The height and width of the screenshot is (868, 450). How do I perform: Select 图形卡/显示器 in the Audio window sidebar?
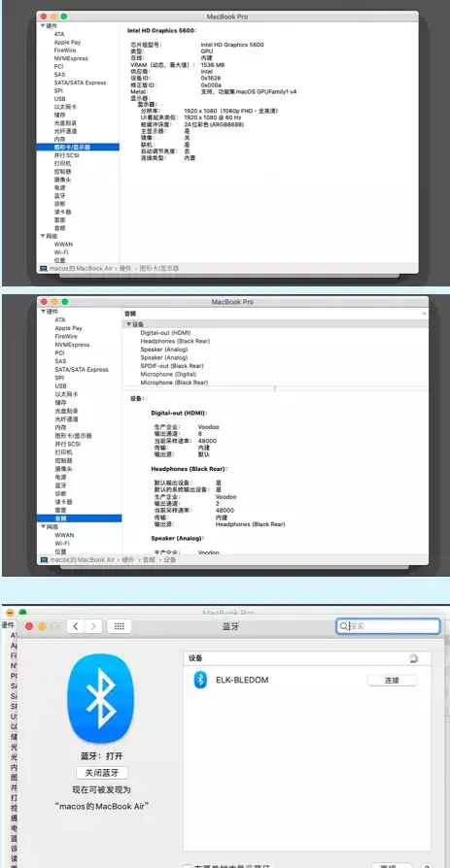point(73,436)
